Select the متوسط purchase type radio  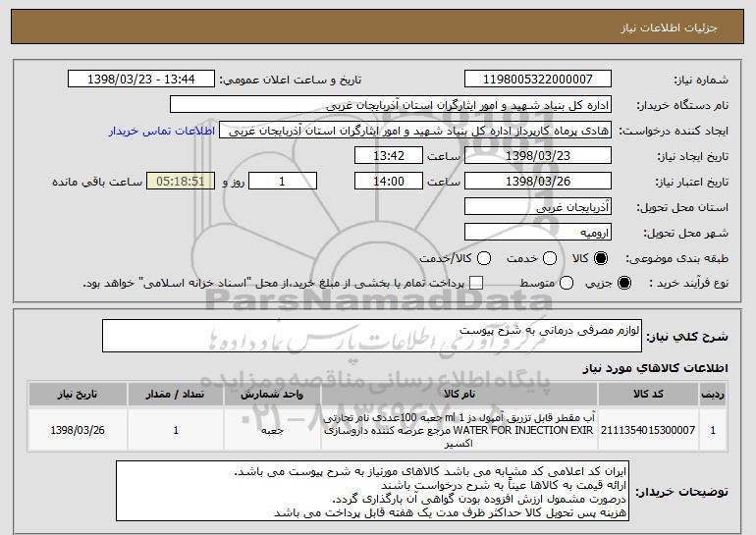567,284
